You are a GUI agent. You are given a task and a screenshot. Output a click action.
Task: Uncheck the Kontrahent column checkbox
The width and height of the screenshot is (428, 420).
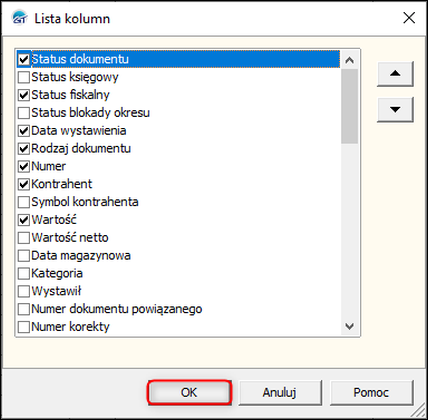[24, 184]
